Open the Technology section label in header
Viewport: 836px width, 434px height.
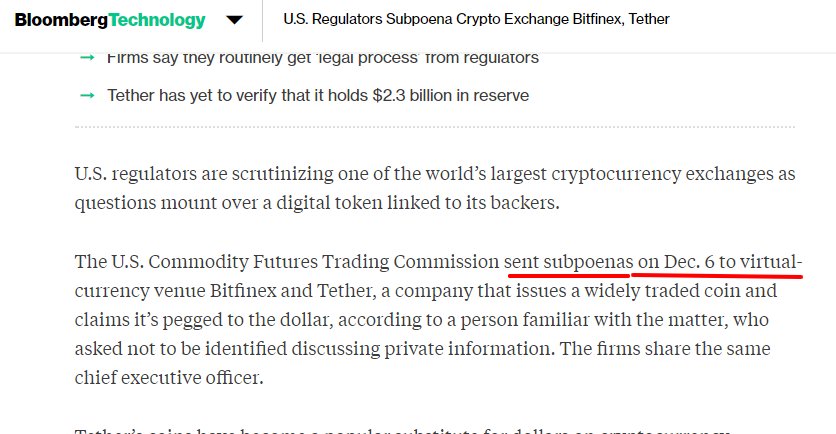[x=157, y=20]
